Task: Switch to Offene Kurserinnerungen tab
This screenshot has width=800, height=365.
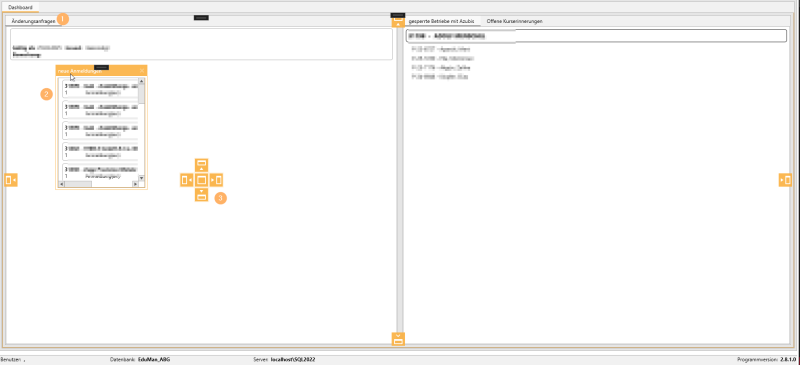Action: tap(514, 21)
